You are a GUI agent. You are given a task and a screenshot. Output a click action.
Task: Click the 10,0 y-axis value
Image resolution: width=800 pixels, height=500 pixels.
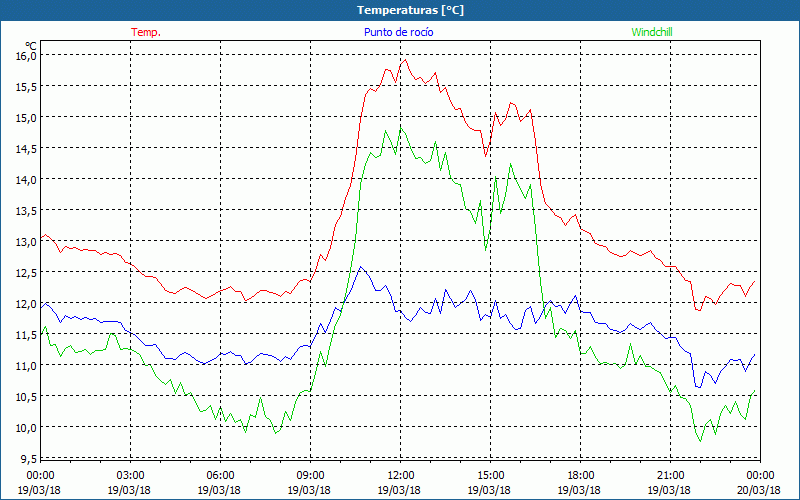[27, 428]
